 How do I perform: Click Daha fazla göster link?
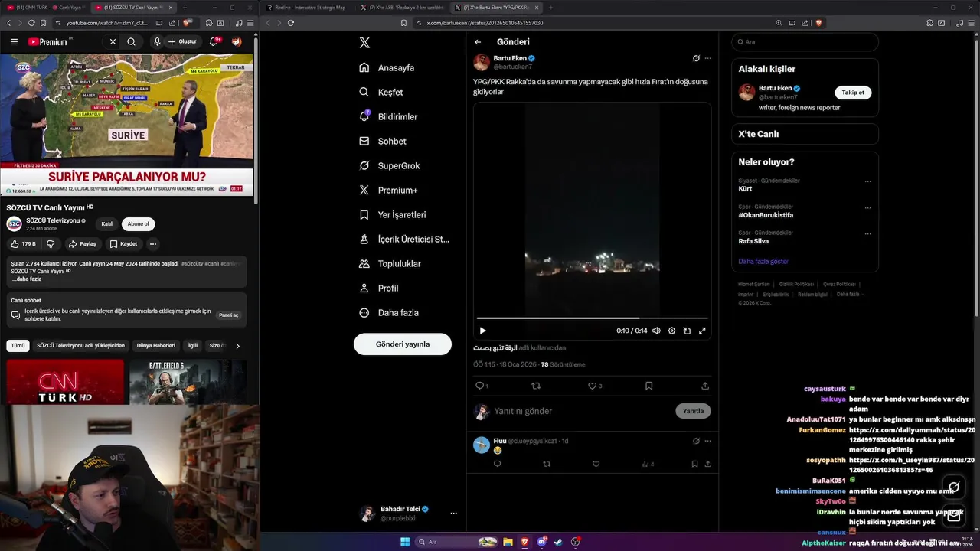point(763,262)
